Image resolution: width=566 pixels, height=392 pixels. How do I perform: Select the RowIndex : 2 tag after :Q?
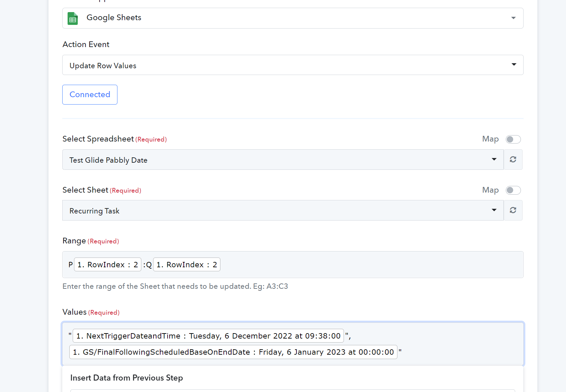(x=187, y=265)
